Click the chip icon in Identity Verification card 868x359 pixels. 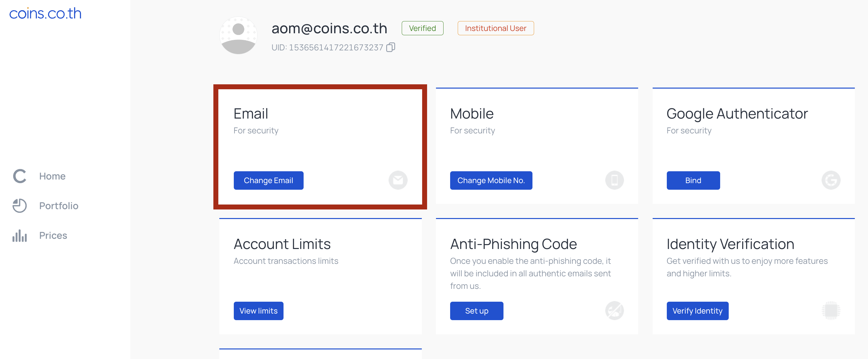click(x=831, y=311)
